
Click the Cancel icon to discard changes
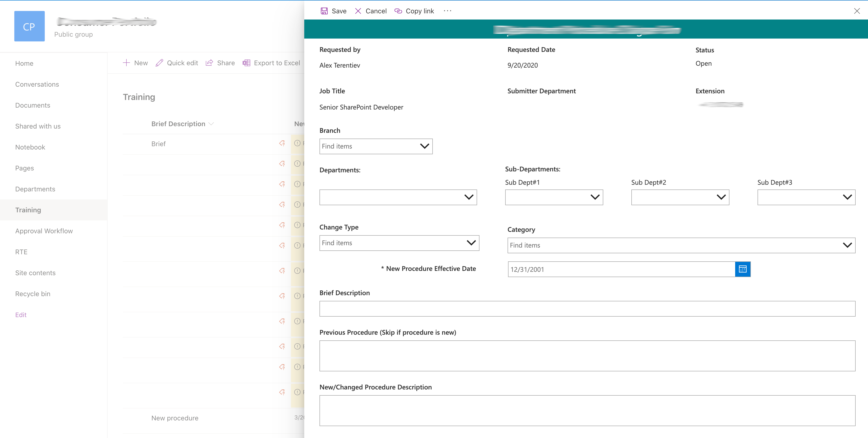click(x=358, y=11)
